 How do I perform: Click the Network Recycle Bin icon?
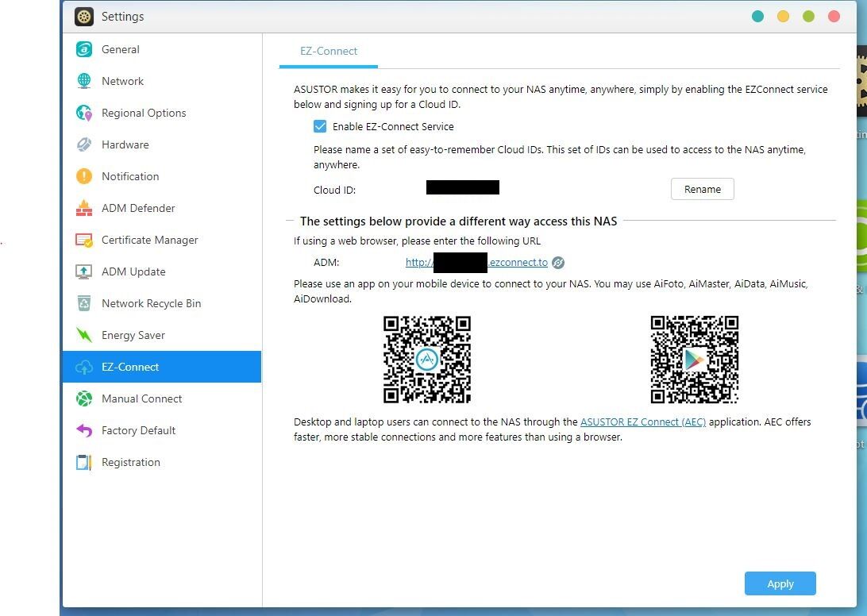point(84,303)
